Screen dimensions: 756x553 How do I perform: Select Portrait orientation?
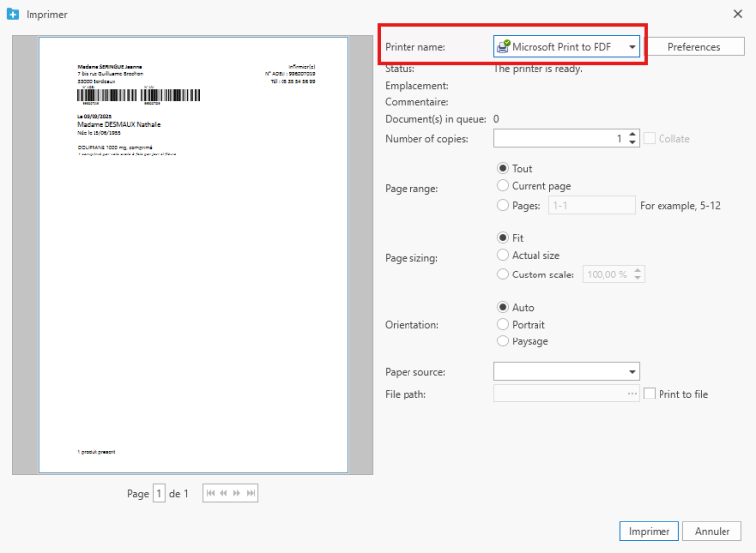(504, 325)
